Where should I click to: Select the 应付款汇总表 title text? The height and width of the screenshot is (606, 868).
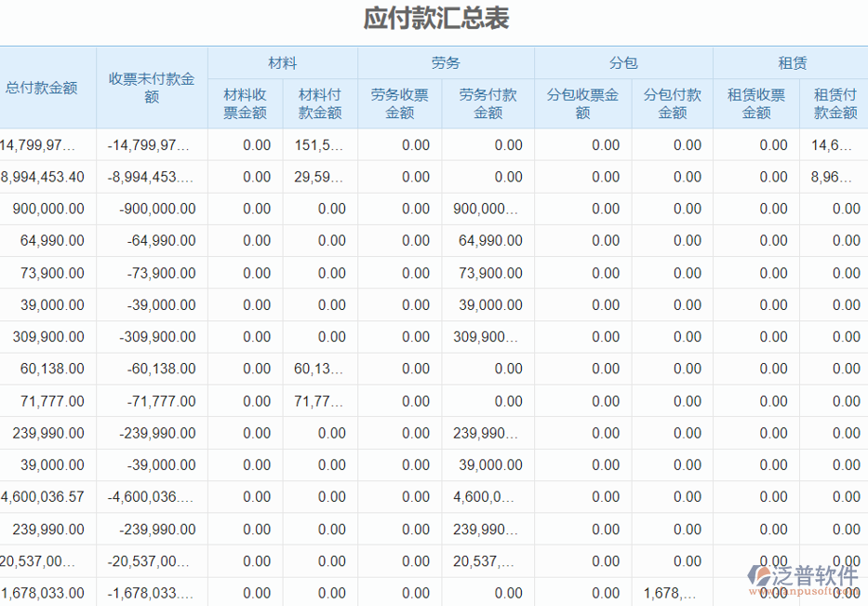434,17
